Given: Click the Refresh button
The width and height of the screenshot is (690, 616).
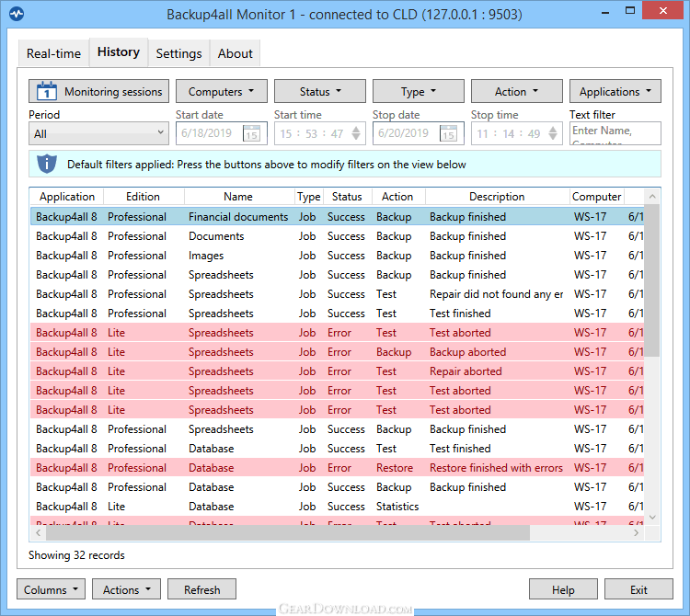Looking at the screenshot, I should [202, 589].
